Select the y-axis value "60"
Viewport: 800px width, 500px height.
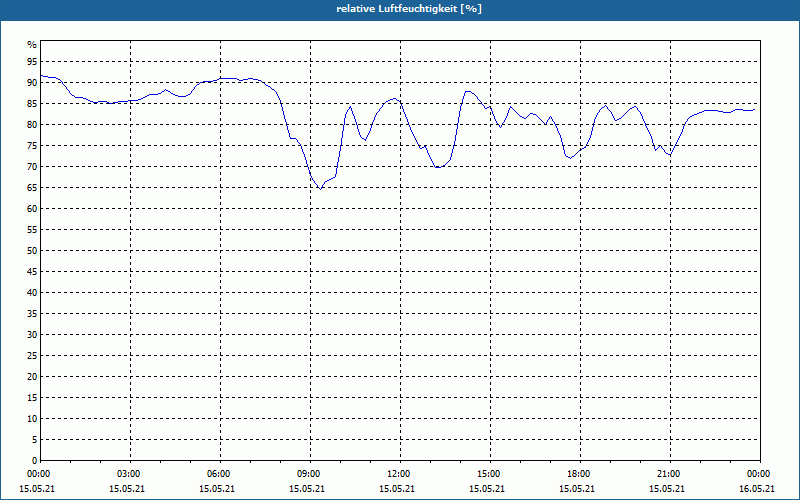tap(32, 209)
